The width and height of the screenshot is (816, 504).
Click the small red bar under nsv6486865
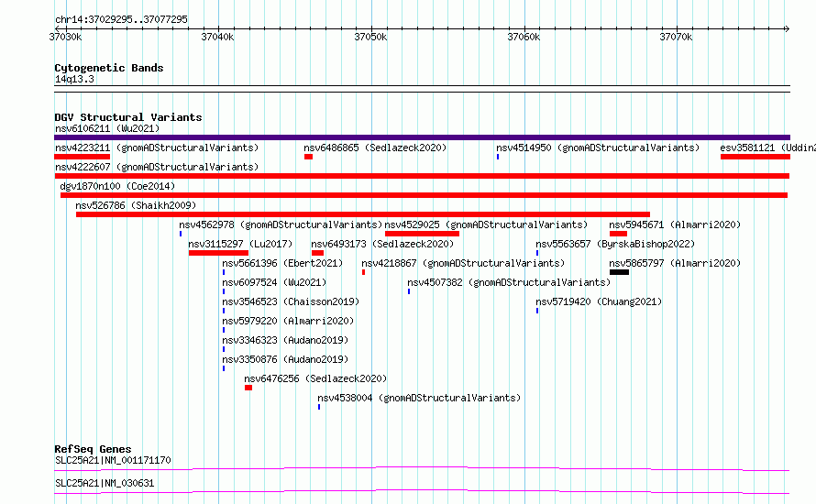click(x=309, y=157)
